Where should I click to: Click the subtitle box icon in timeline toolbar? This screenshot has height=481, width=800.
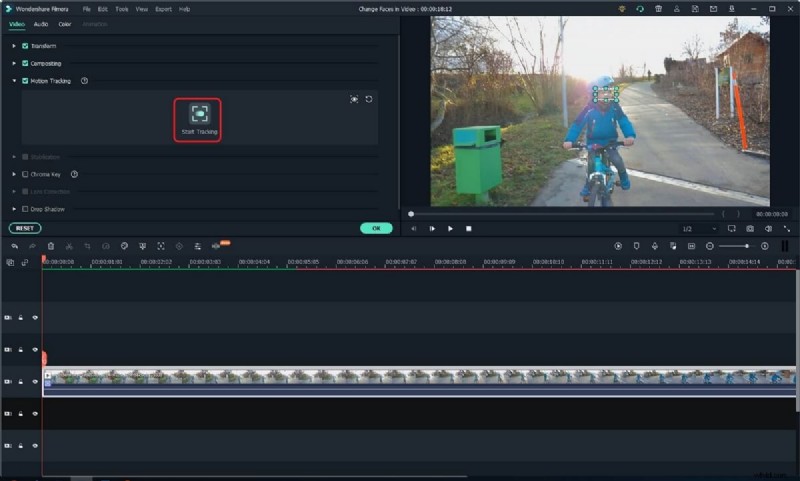[691, 246]
